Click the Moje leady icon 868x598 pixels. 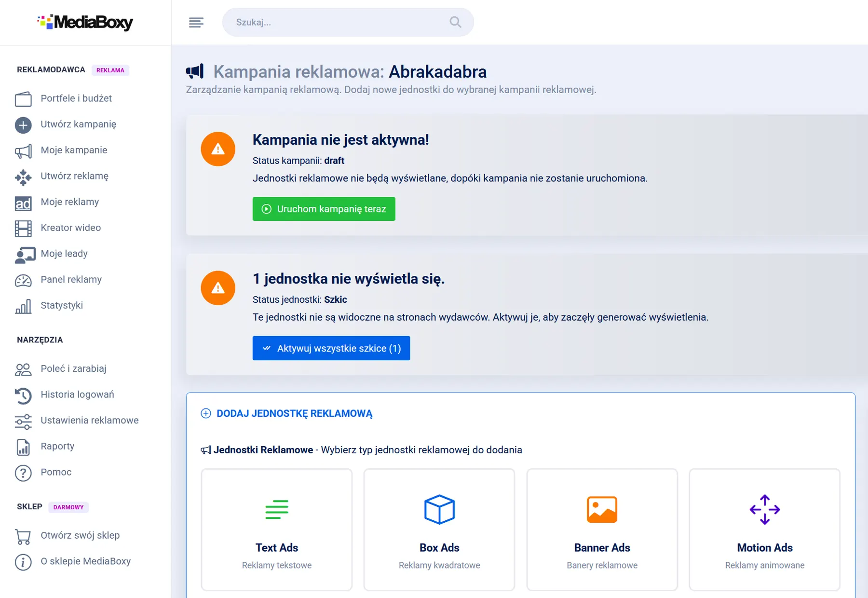point(25,255)
